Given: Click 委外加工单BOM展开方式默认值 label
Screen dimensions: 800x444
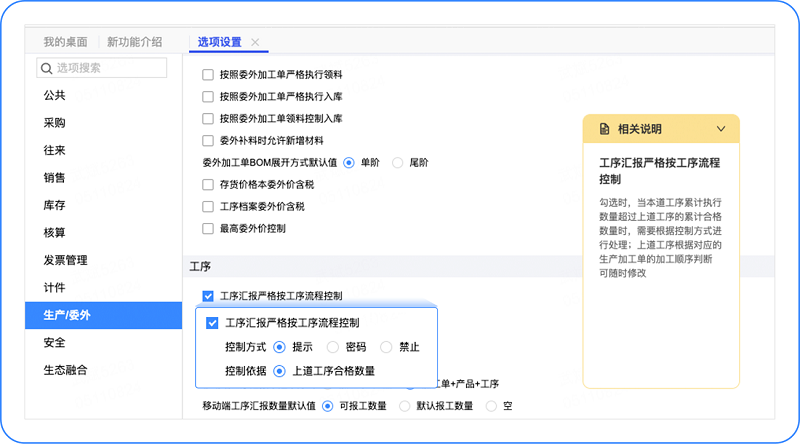Looking at the screenshot, I should point(270,163).
